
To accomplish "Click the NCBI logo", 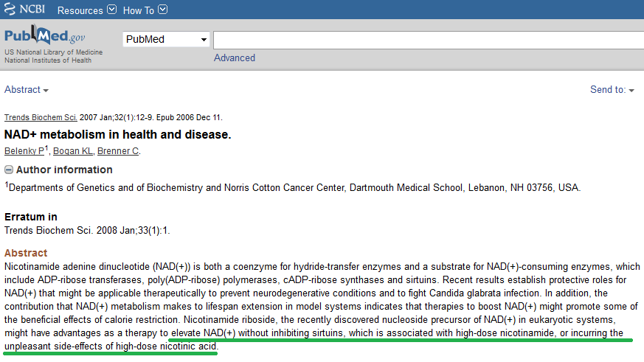I will [x=26, y=10].
